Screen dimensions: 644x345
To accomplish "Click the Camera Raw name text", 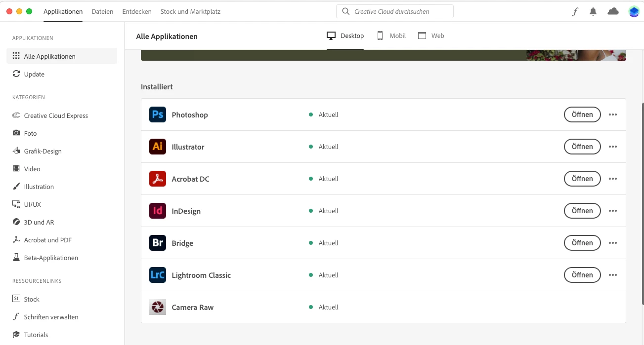I will [193, 307].
